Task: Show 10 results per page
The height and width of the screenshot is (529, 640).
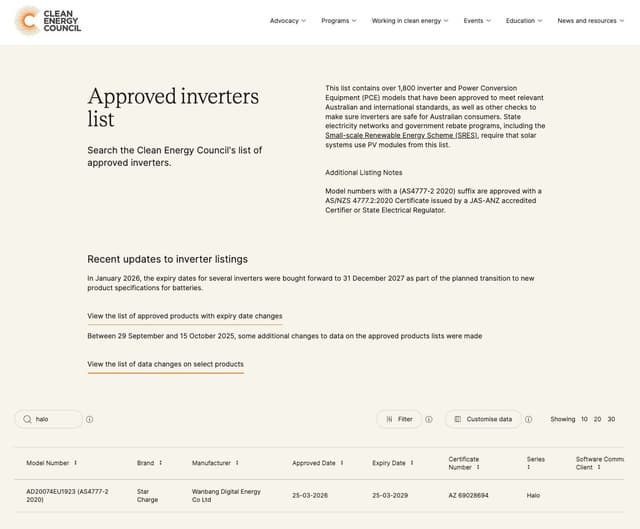Action: click(585, 419)
